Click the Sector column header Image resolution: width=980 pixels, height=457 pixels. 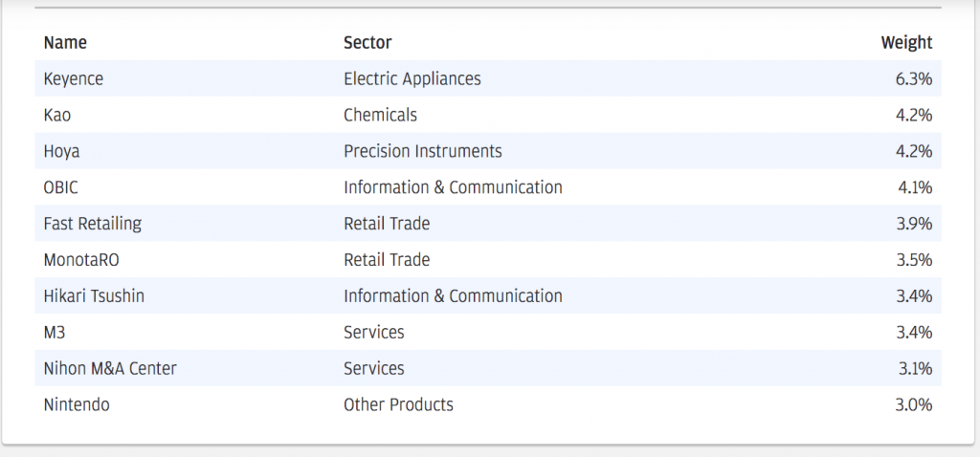[x=367, y=42]
